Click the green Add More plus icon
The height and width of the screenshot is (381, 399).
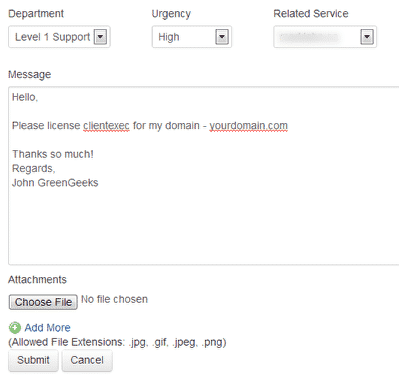(x=14, y=328)
